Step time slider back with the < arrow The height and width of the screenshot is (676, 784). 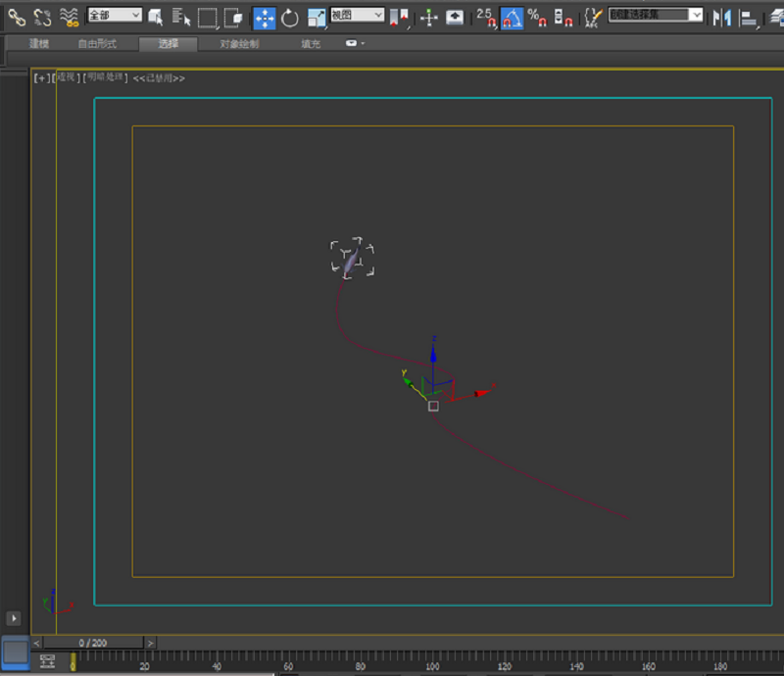[x=36, y=643]
